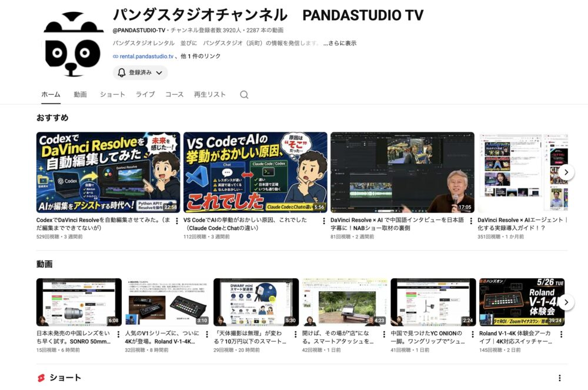Image resolution: width=588 pixels, height=390 pixels.
Task: Switch to the ショート tab
Action: (x=112, y=95)
